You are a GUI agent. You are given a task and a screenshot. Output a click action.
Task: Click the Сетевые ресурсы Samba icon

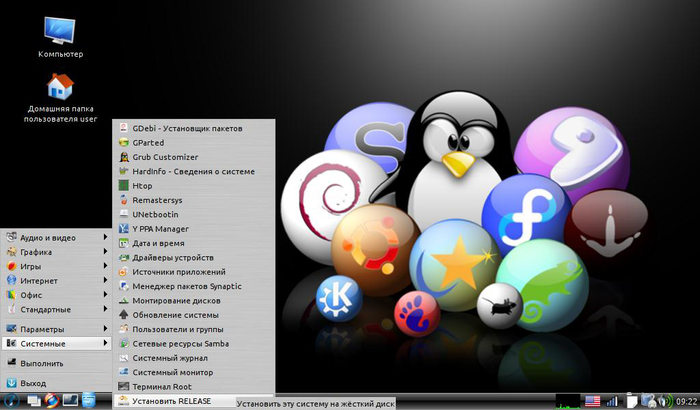pos(124,343)
